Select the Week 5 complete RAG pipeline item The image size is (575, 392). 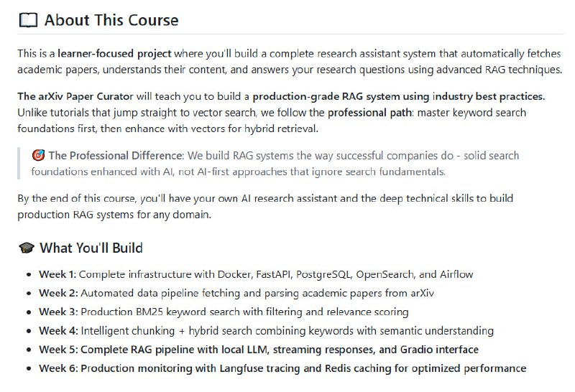[259, 350]
